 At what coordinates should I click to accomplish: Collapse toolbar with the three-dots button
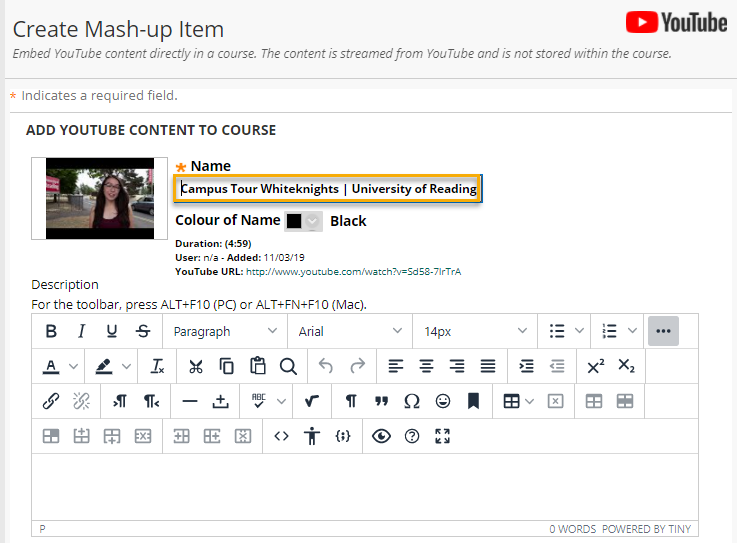point(663,331)
